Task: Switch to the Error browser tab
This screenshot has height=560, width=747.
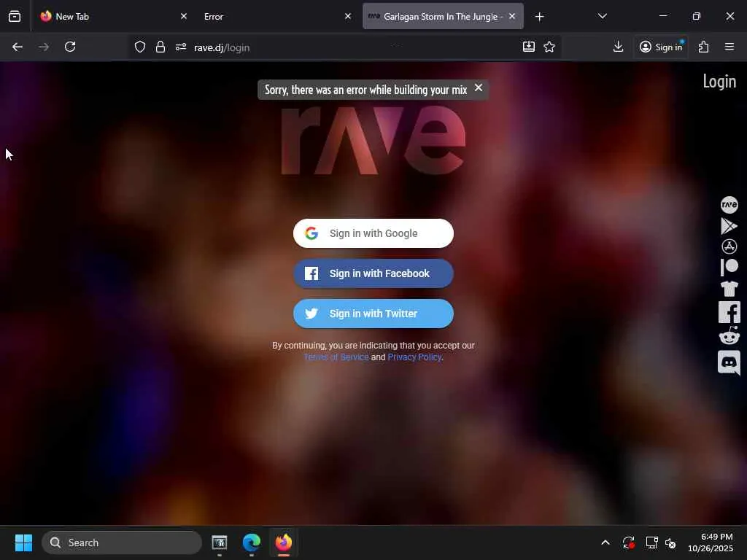Action: [276, 16]
